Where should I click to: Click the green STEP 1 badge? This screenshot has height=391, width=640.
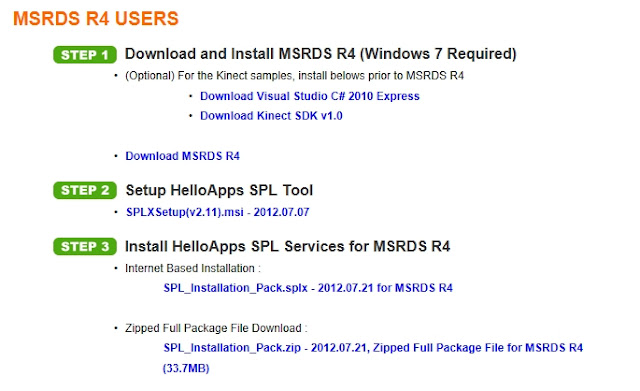click(85, 55)
